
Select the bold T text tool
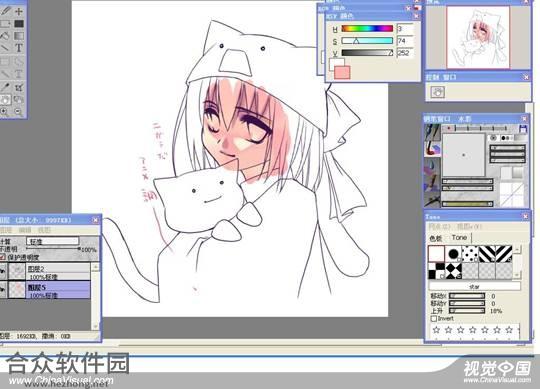pos(19,48)
